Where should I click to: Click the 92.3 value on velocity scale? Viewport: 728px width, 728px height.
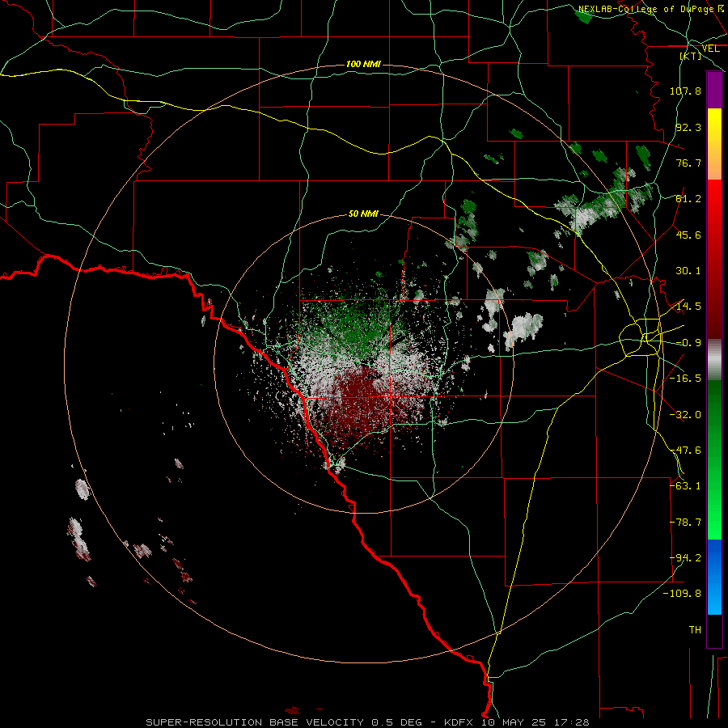coord(688,127)
